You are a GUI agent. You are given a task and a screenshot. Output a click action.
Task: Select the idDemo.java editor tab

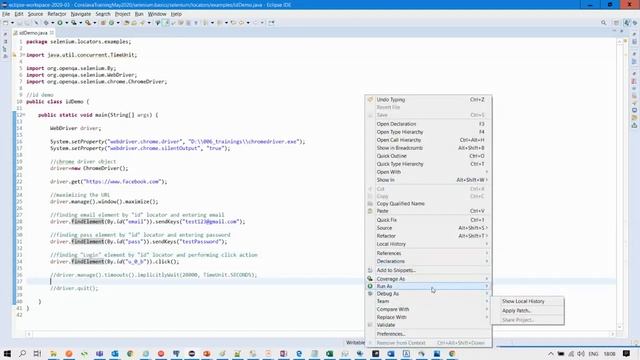tap(33, 33)
